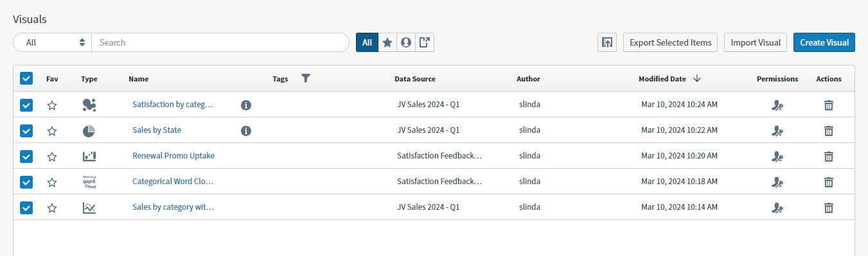The width and height of the screenshot is (868, 256).
Task: Uncheck the Sales by State row checkbox
Action: pos(26,130)
